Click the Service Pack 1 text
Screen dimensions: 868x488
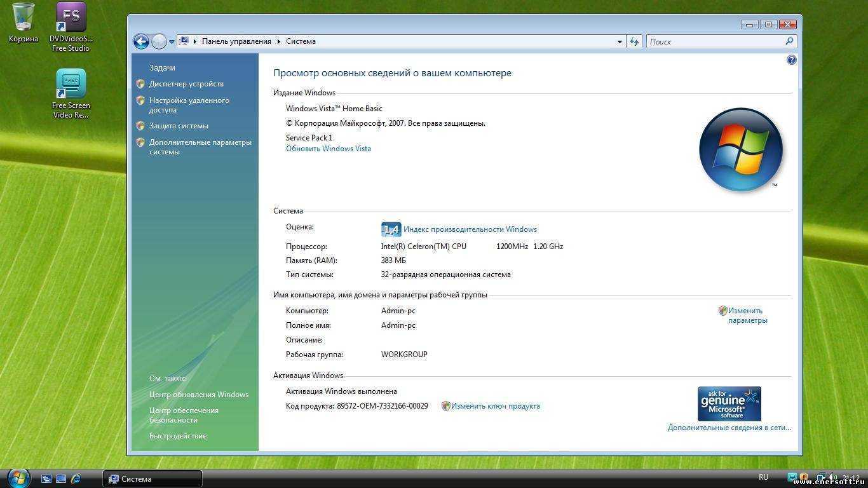tap(309, 138)
